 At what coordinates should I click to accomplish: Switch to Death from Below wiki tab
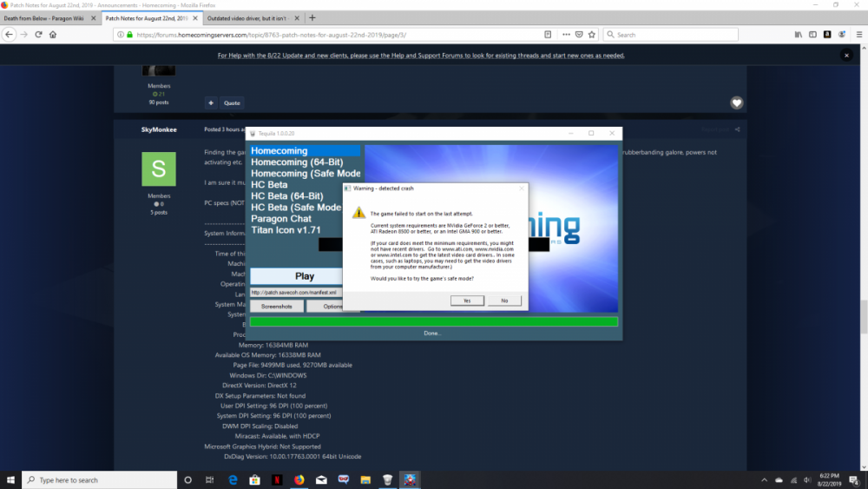49,18
